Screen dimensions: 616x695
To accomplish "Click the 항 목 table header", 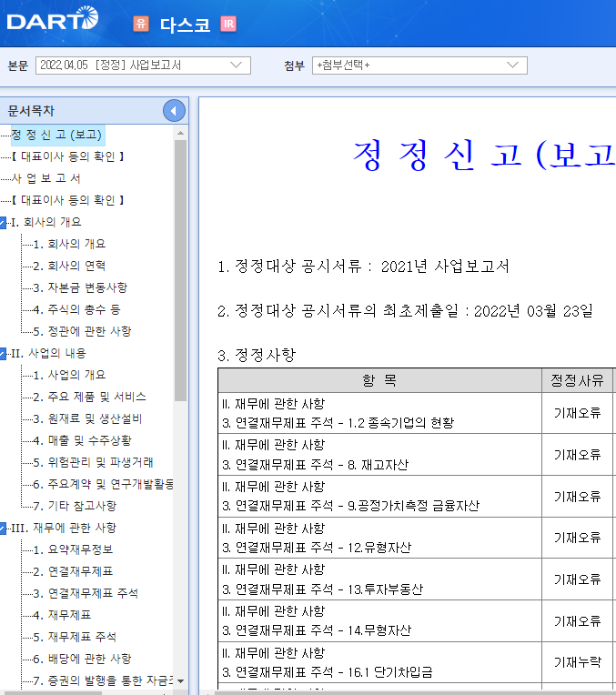I will pyautogui.click(x=379, y=380).
